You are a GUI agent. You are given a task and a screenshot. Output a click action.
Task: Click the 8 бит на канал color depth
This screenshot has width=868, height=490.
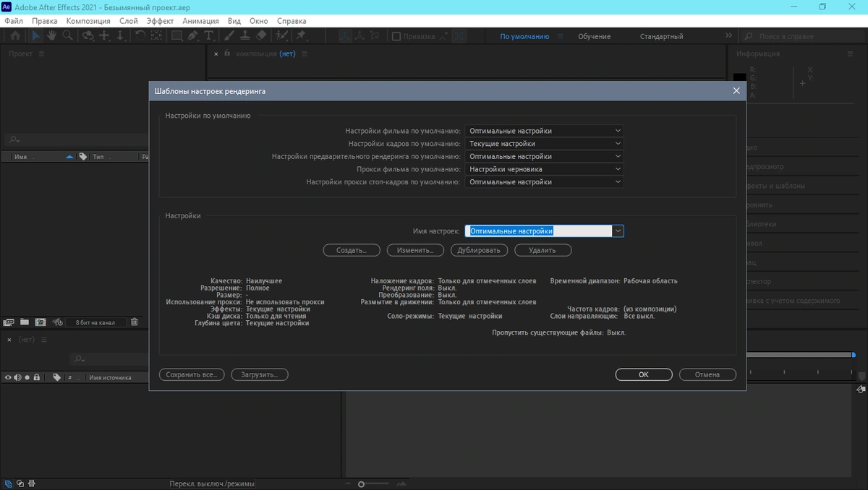point(95,322)
